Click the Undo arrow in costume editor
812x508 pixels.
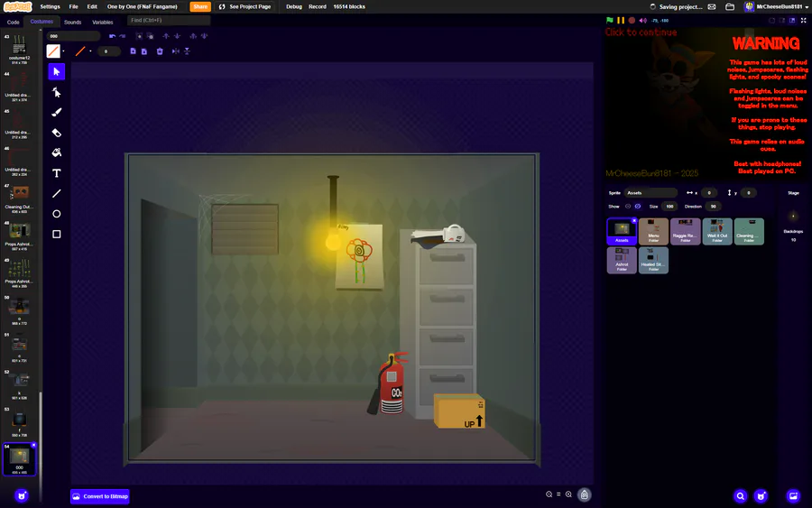point(112,36)
